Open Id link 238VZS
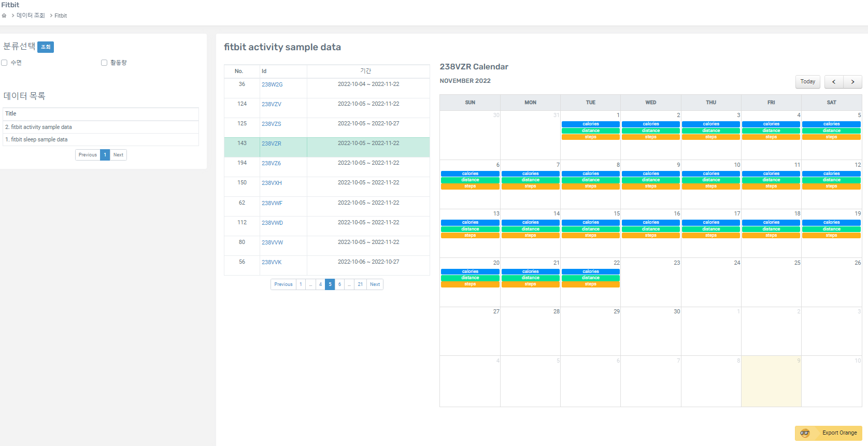868x446 pixels. [272, 124]
